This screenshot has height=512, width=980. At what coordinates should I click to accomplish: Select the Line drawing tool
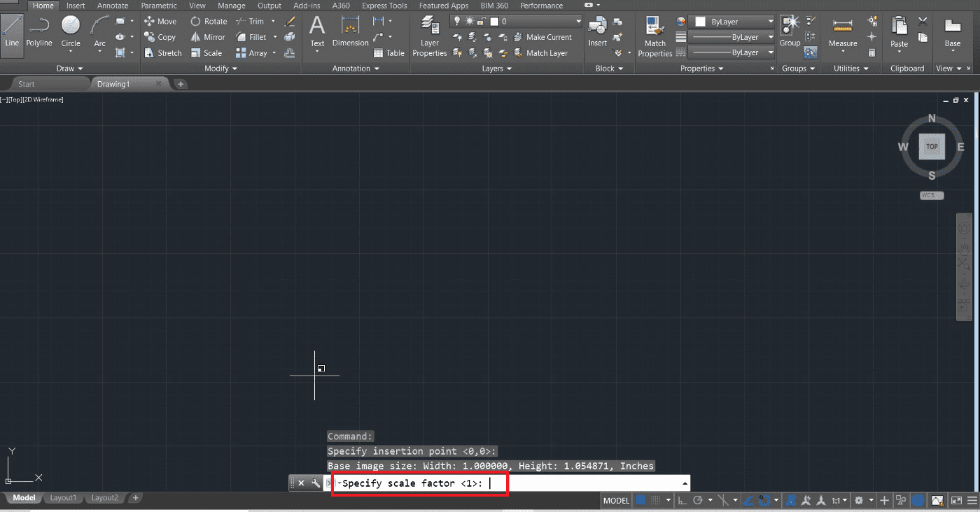tap(12, 32)
